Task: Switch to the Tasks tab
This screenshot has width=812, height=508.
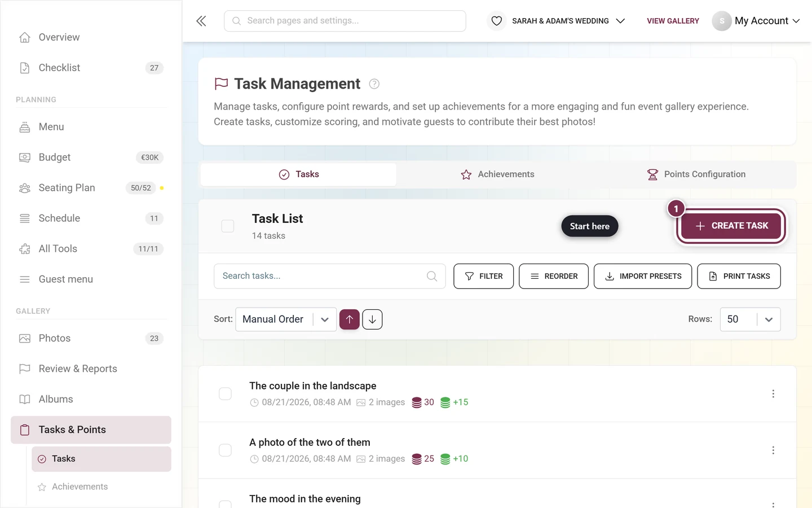Action: tap(299, 174)
